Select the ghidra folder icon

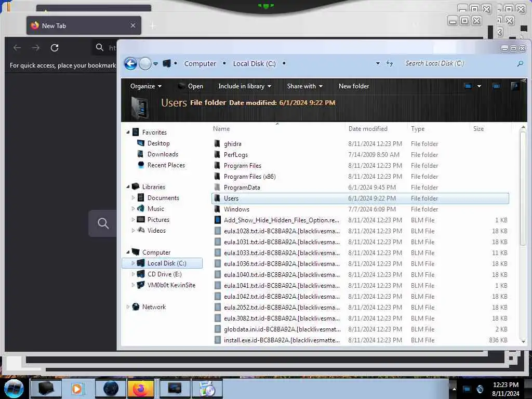[x=218, y=143]
